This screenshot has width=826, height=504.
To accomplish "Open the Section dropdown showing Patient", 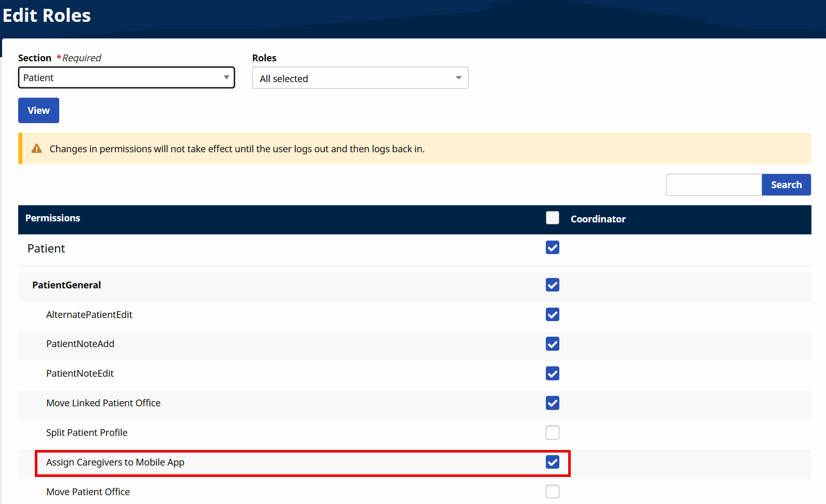I will [x=126, y=78].
